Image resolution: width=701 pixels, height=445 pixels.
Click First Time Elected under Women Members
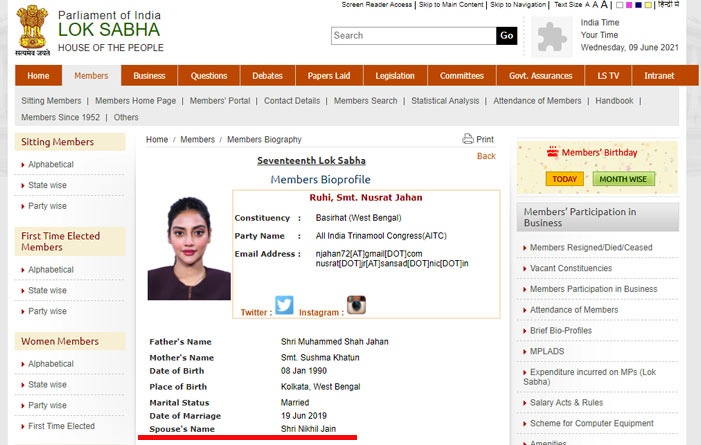[62, 426]
